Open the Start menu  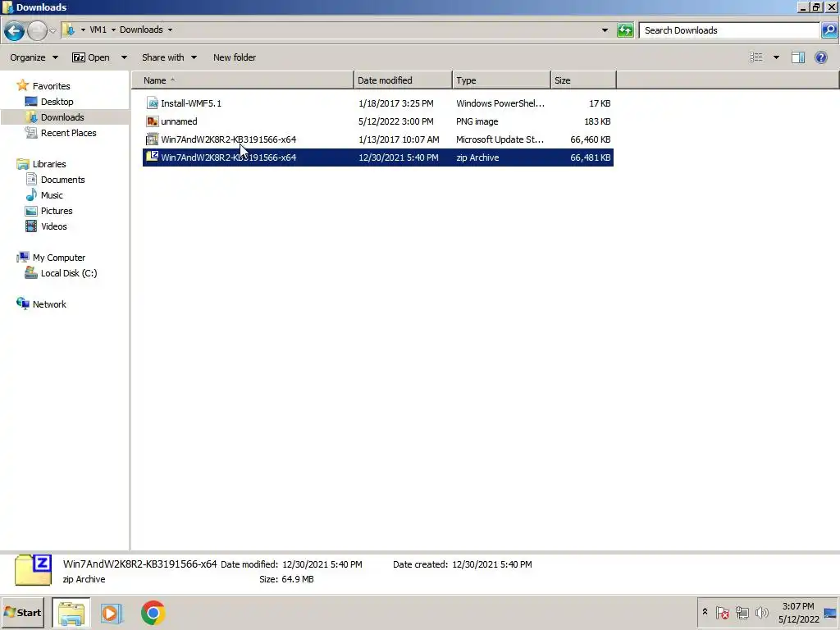[x=22, y=612]
